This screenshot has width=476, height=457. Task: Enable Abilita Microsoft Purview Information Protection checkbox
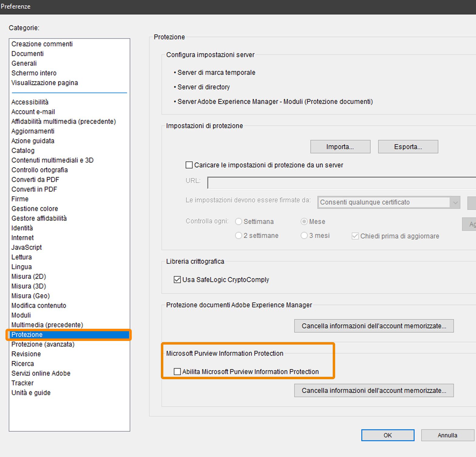click(x=177, y=372)
